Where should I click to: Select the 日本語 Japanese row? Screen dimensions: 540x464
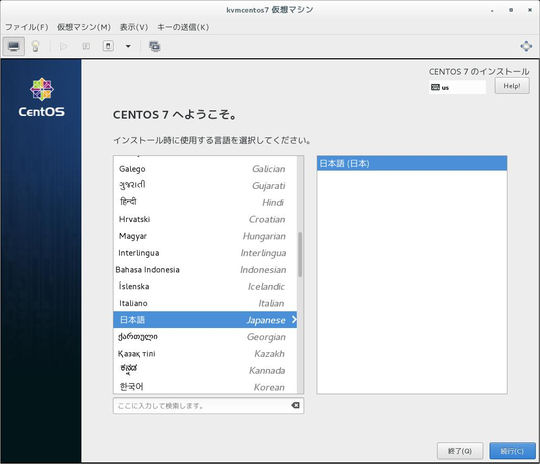tap(205, 320)
